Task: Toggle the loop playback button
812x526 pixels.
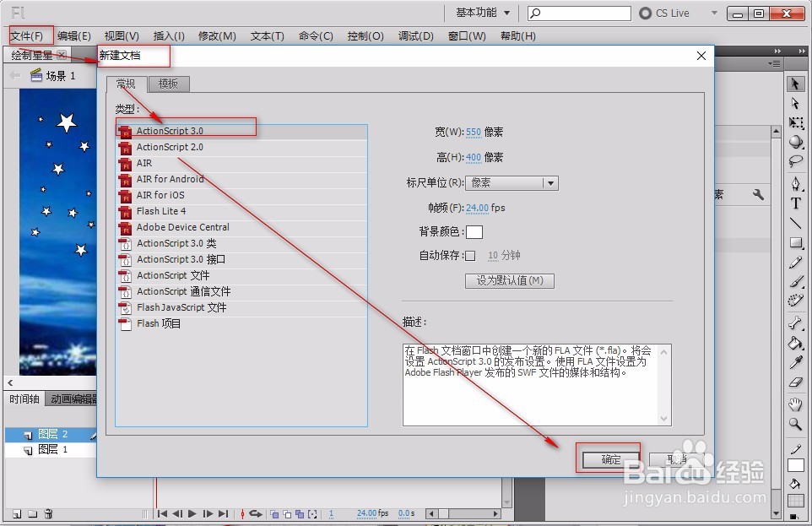Action: click(x=256, y=513)
